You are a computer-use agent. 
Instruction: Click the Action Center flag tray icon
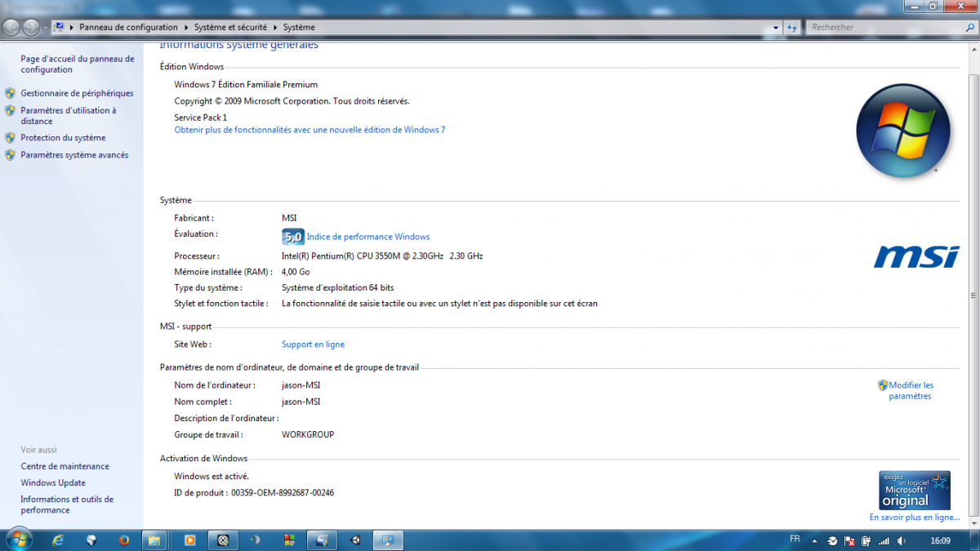click(849, 541)
